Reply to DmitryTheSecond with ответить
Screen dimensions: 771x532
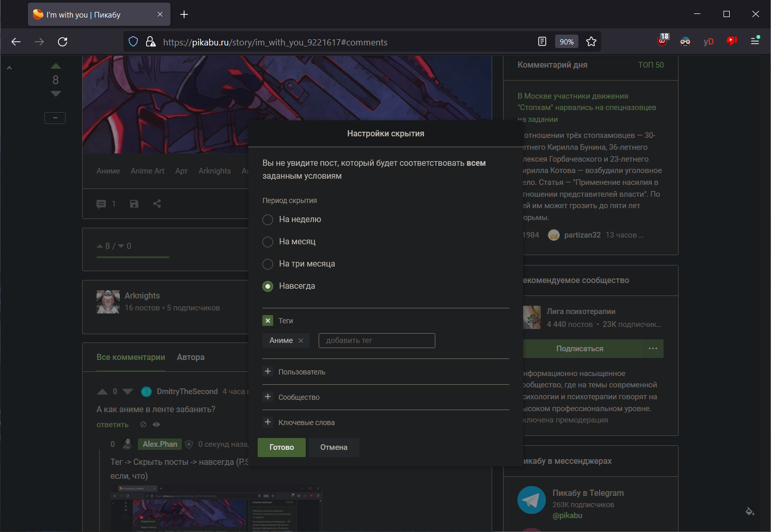click(113, 425)
